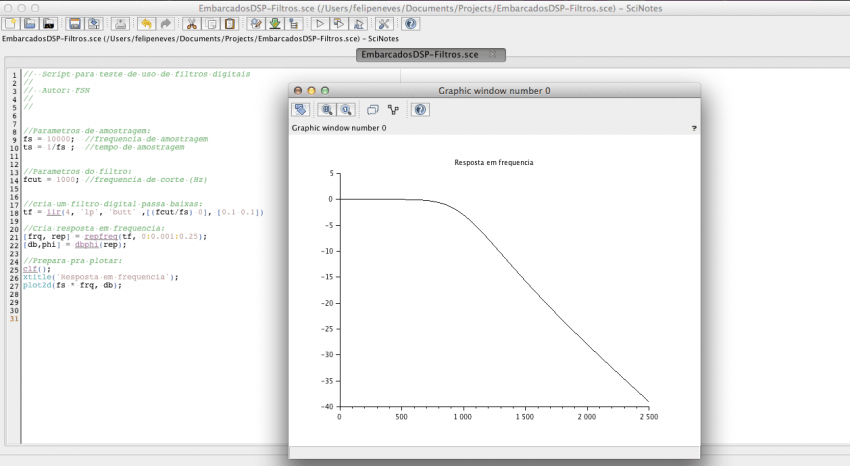Activate zoom area tool in the Graphic window

(x=327, y=110)
